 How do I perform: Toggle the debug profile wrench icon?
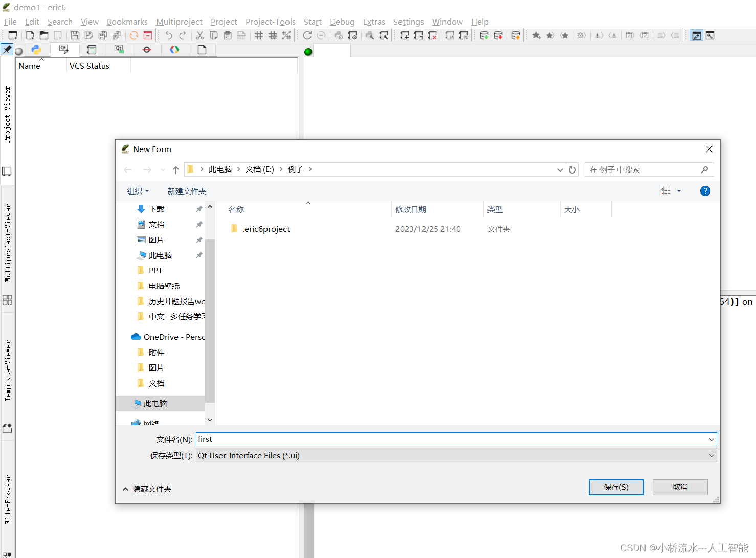pyautogui.click(x=710, y=35)
